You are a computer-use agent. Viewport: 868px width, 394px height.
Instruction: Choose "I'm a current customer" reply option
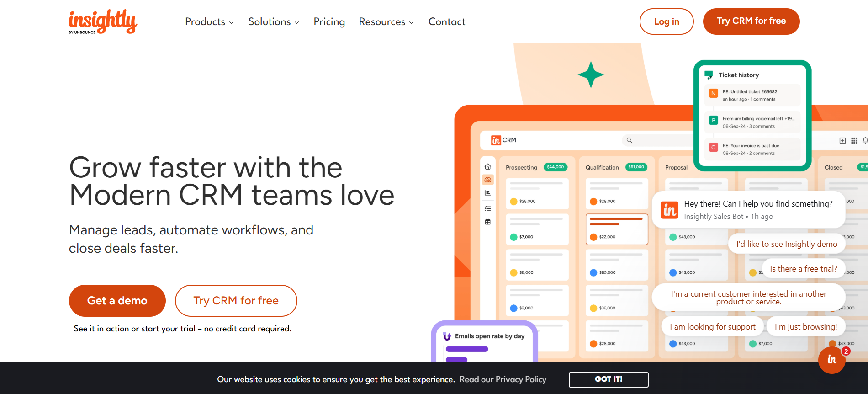tap(748, 298)
